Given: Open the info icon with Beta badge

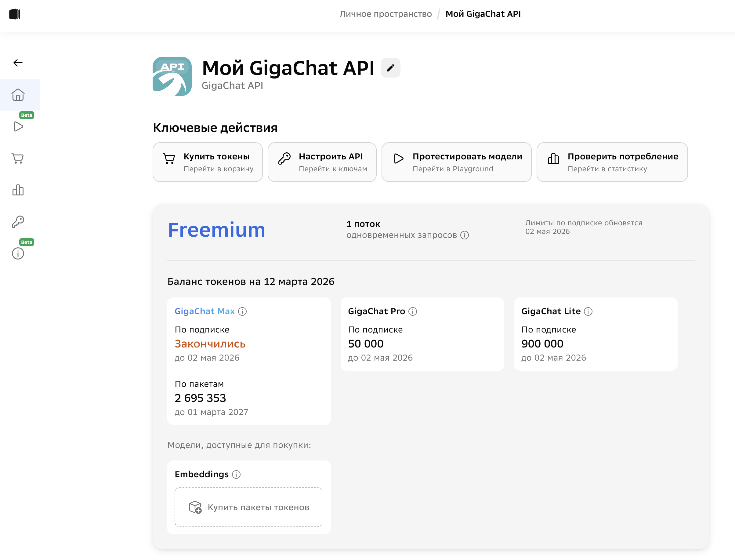Looking at the screenshot, I should (x=18, y=254).
